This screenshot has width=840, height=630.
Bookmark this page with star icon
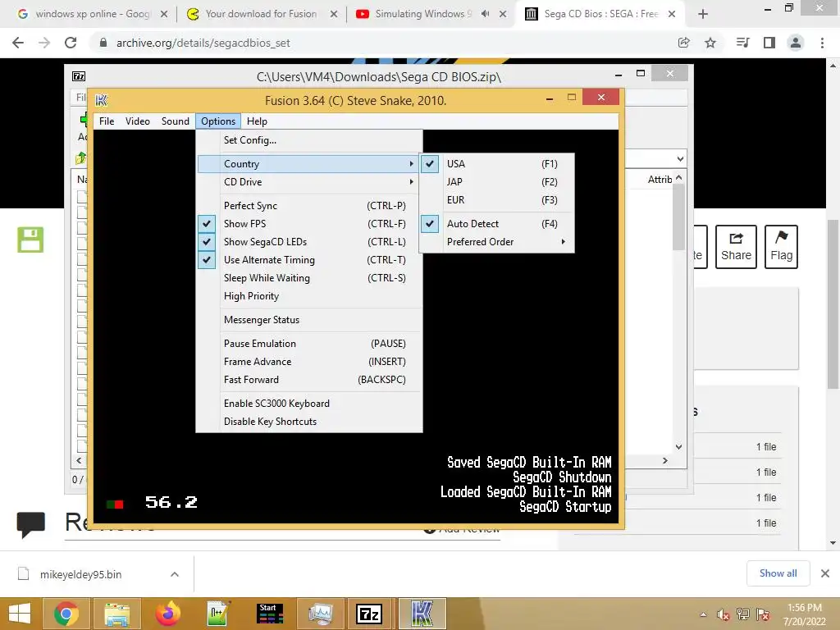click(x=710, y=43)
